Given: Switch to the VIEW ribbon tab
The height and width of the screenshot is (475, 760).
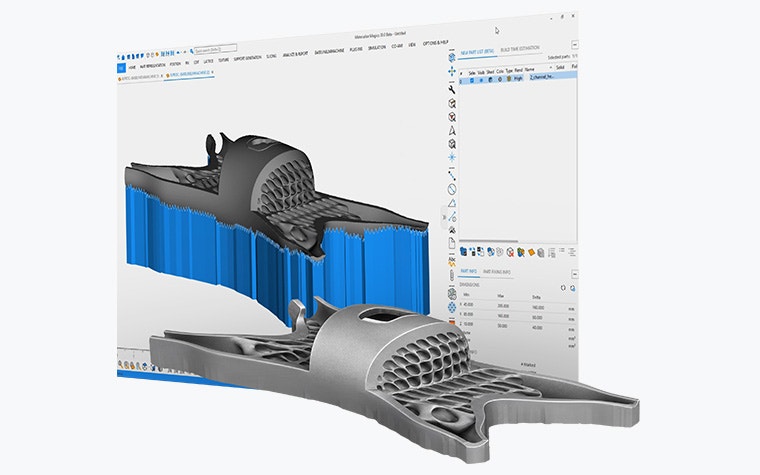Looking at the screenshot, I should (412, 45).
